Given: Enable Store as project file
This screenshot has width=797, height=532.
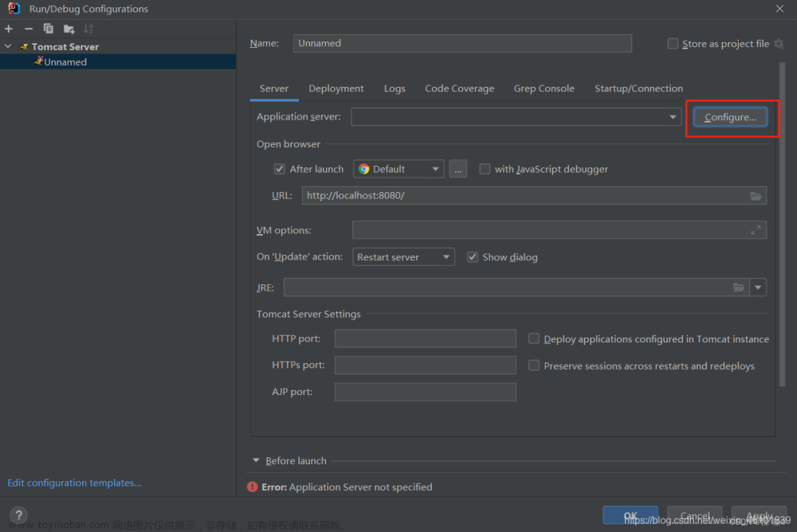Looking at the screenshot, I should (673, 44).
